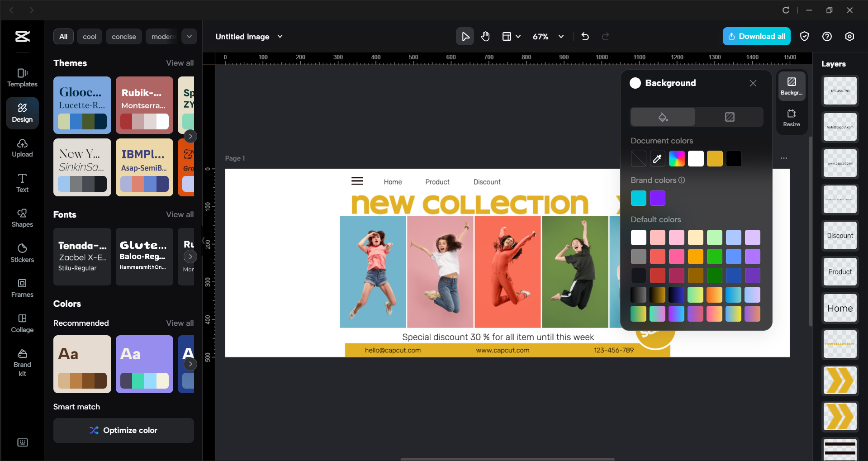Click the Download all button
This screenshot has width=868, height=461.
pyautogui.click(x=756, y=37)
